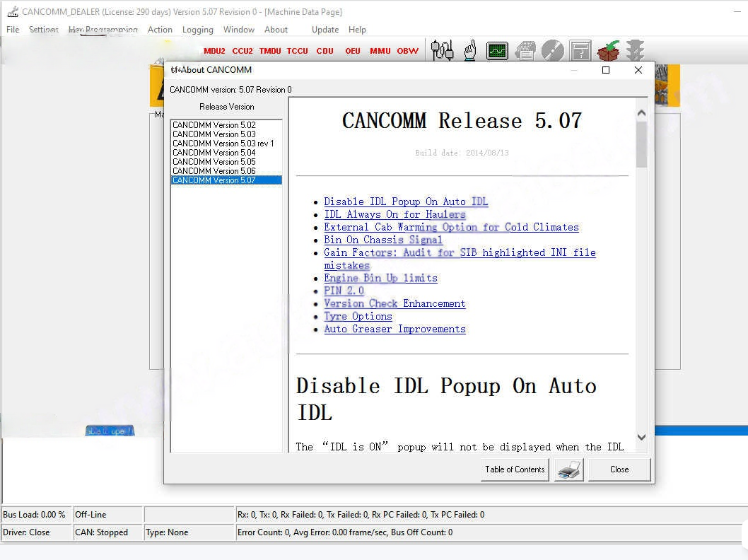Screen dimensions: 748x560
Task: Click the grayed disc toolbar icon
Action: pyautogui.click(x=552, y=51)
